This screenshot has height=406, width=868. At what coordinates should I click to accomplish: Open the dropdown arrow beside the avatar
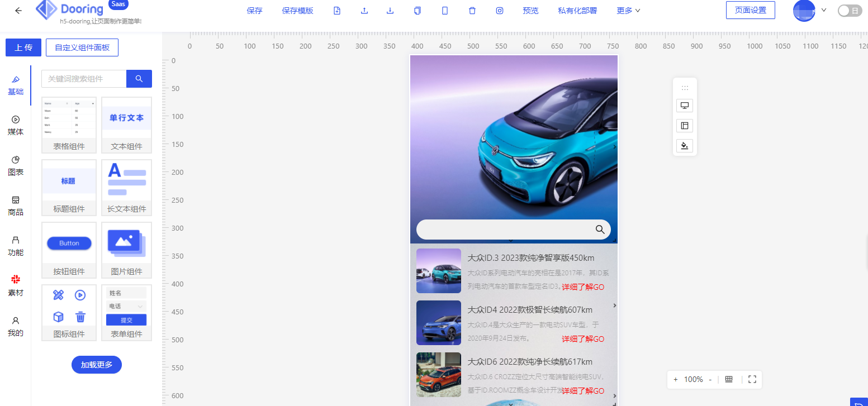coord(824,10)
